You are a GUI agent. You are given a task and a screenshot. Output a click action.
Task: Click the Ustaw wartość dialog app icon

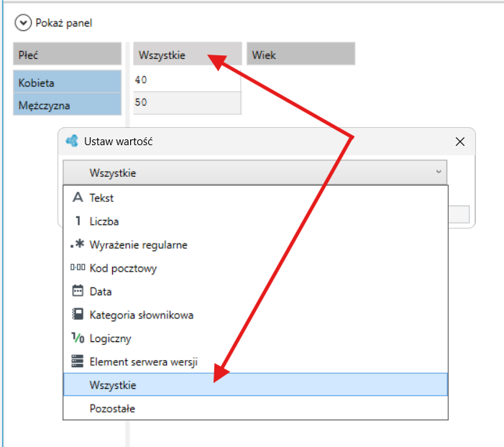tap(72, 141)
